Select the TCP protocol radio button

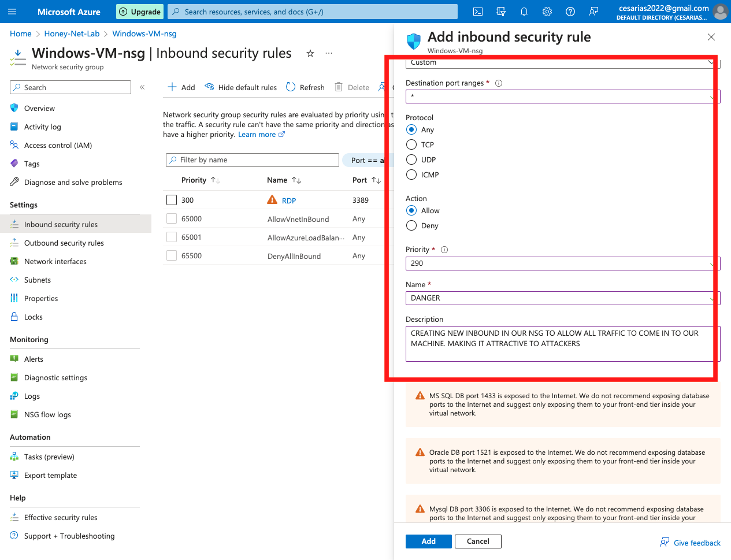tap(411, 144)
